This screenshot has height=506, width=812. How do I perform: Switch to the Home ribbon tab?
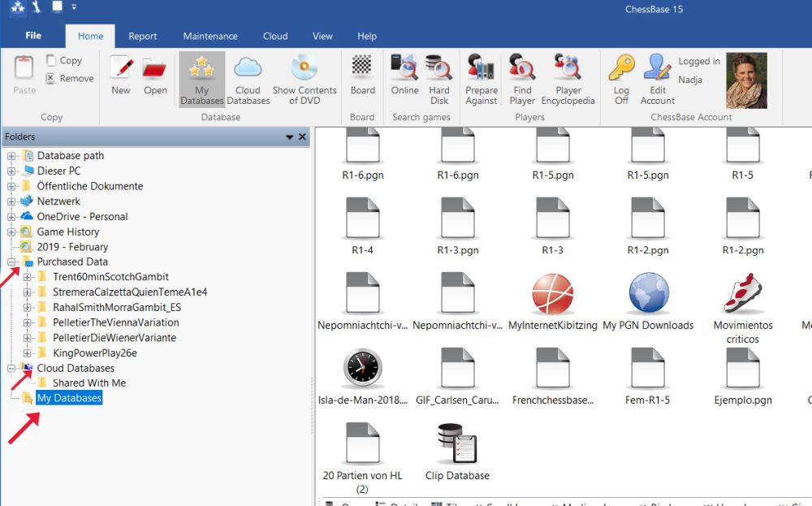click(x=91, y=37)
